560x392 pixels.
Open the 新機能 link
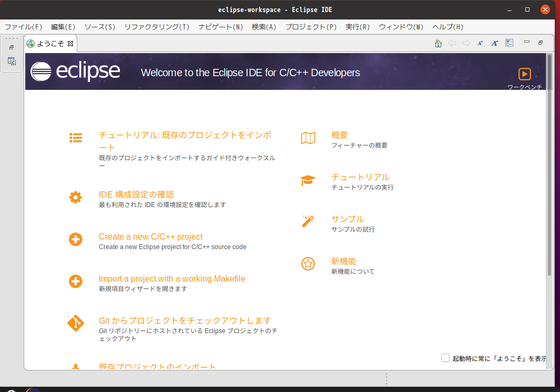click(x=343, y=261)
